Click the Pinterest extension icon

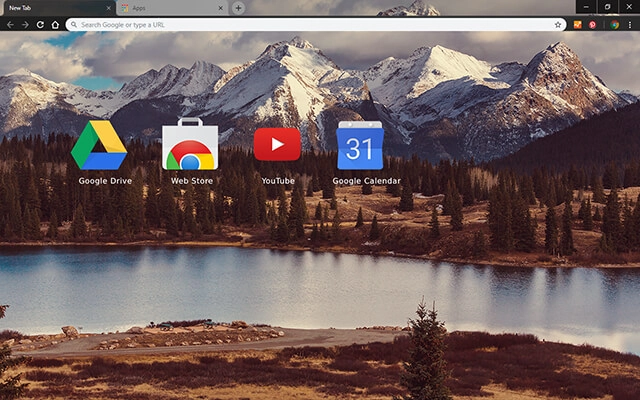coord(592,25)
